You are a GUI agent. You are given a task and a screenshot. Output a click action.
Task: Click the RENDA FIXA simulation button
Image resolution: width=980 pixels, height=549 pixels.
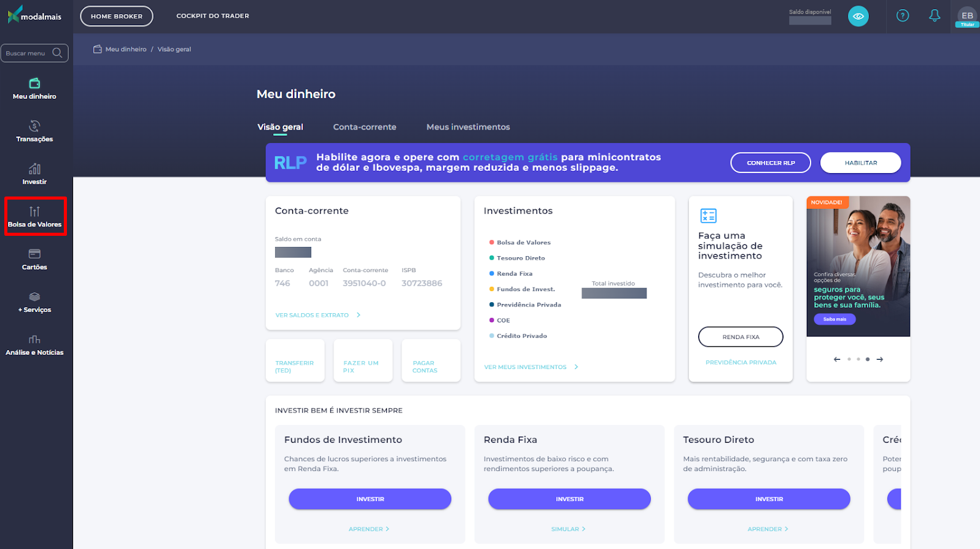(x=741, y=337)
